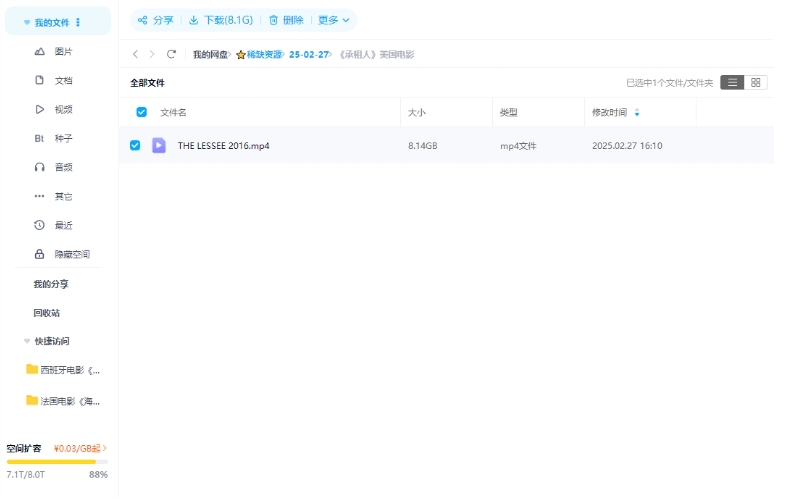
Task: Collapse the 快捷访问 section arrow
Action: [x=27, y=341]
